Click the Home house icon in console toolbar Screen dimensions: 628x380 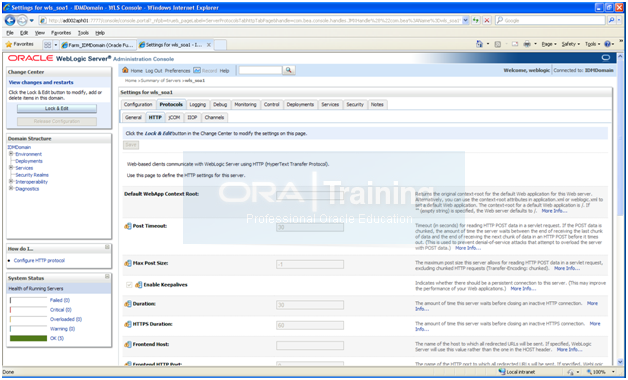point(125,70)
